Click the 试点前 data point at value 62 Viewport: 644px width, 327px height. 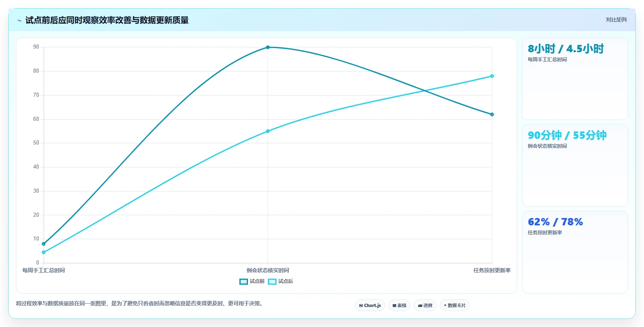tap(492, 114)
